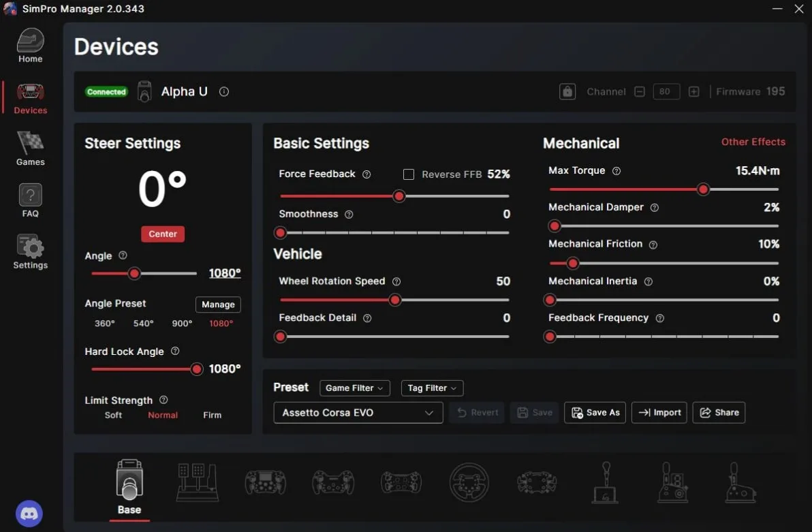This screenshot has width=812, height=532.
Task: Open the Assetto Corsa EVO preset dropdown
Action: [x=358, y=413]
